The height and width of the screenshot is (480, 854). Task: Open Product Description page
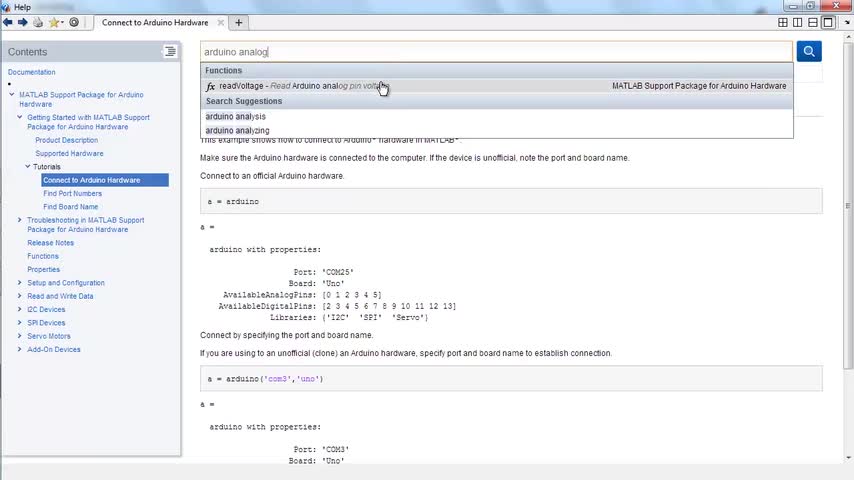pyautogui.click(x=66, y=140)
